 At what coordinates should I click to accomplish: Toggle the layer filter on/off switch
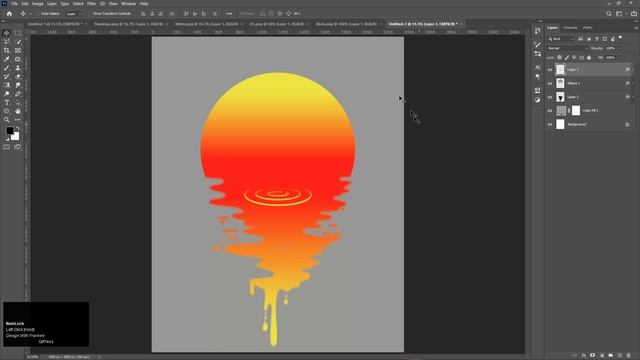pyautogui.click(x=620, y=38)
